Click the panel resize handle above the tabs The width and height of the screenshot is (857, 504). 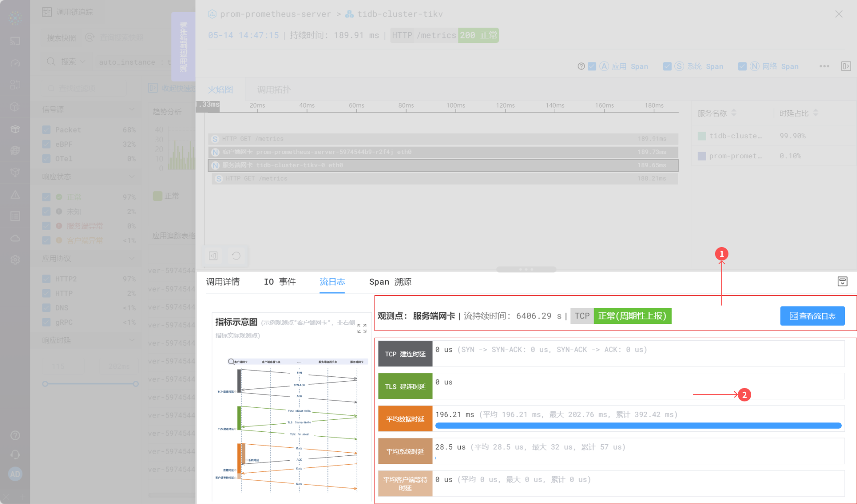pos(526,269)
